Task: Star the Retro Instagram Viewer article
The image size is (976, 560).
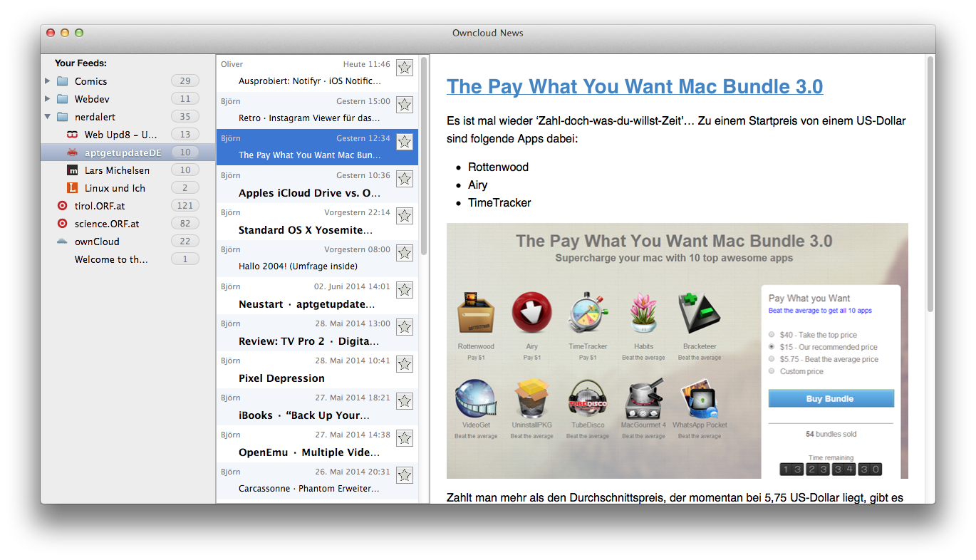Action: click(x=404, y=105)
